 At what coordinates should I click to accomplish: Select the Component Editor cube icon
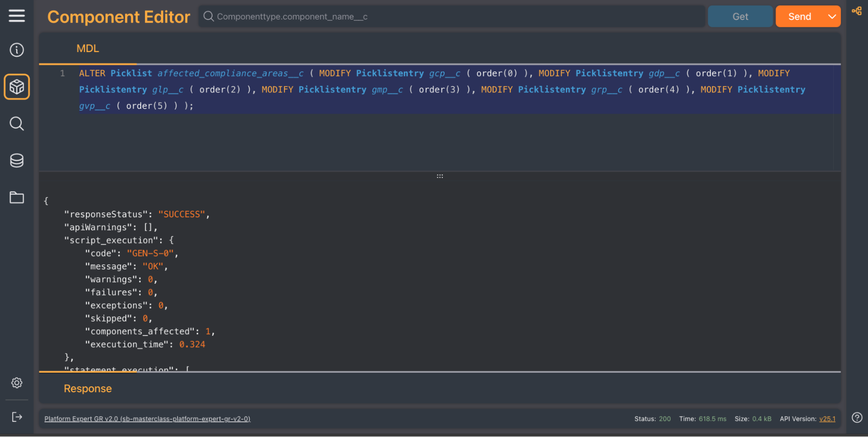(17, 87)
